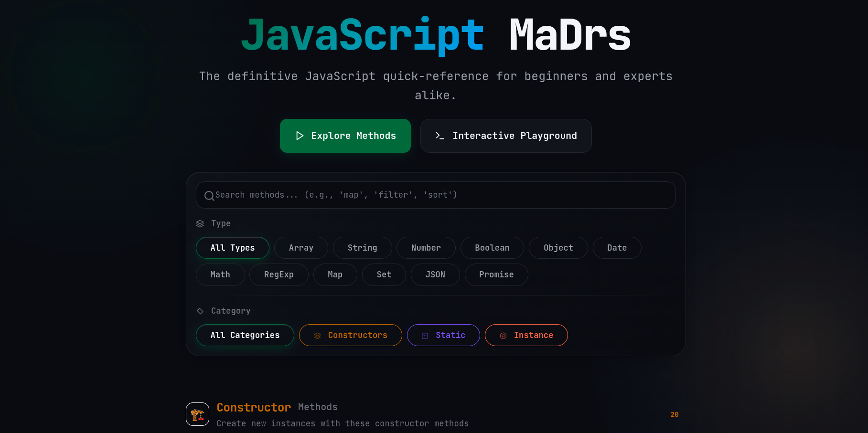This screenshot has height=433, width=868.
Task: Select All Categories filter
Action: click(x=245, y=335)
